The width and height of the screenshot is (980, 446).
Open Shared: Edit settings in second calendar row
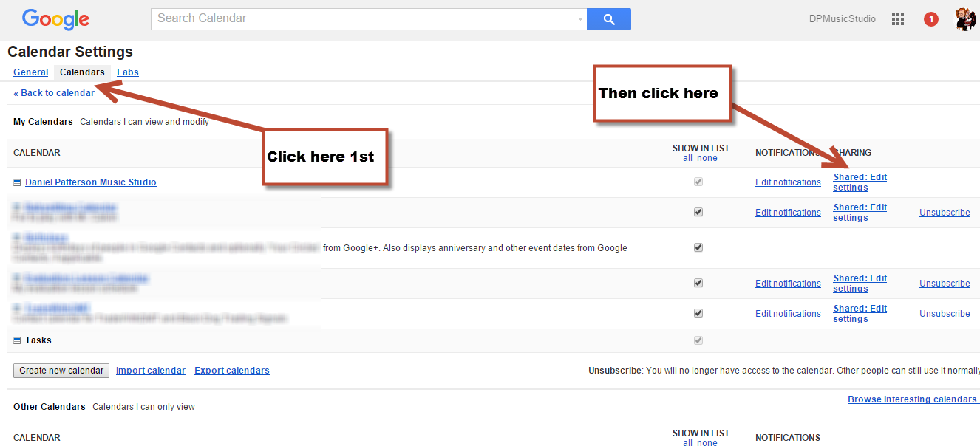tap(860, 213)
